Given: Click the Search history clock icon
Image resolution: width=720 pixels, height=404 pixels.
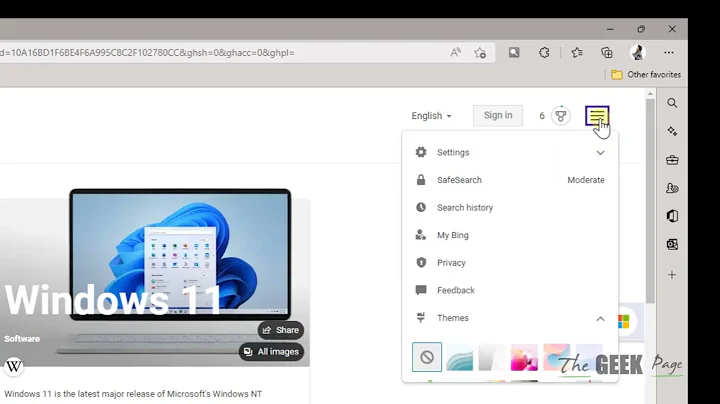Looking at the screenshot, I should click(x=421, y=207).
